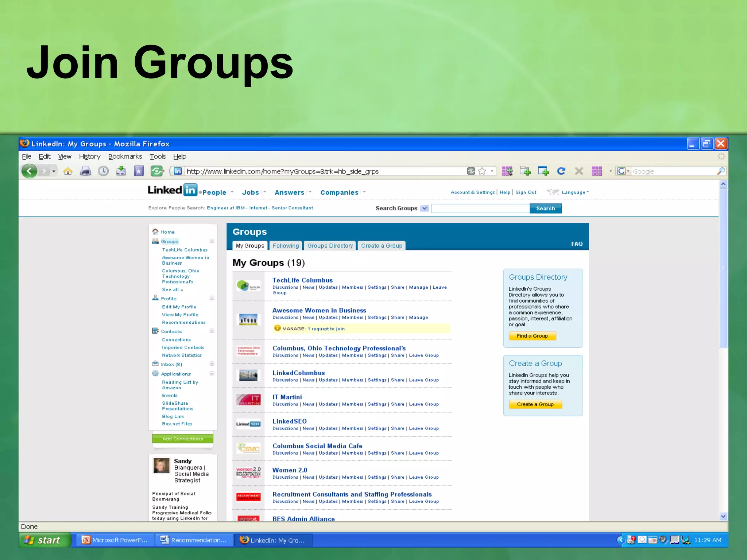747x560 pixels.
Task: Click the browser URL address field
Action: [x=325, y=171]
